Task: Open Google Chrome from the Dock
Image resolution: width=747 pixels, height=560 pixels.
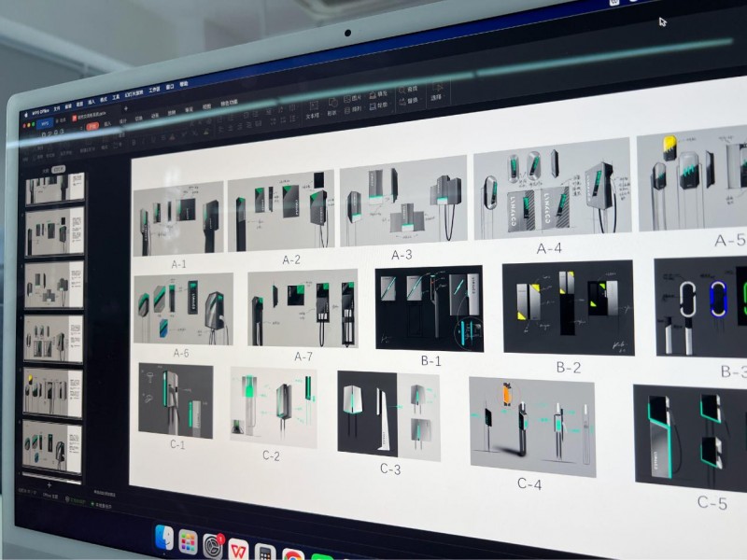Action: click(292, 554)
